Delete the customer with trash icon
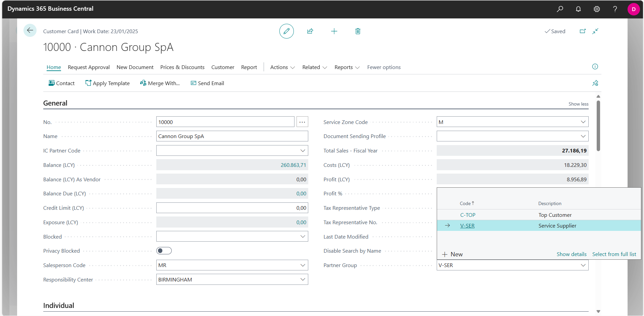The height and width of the screenshot is (316, 644). click(358, 31)
